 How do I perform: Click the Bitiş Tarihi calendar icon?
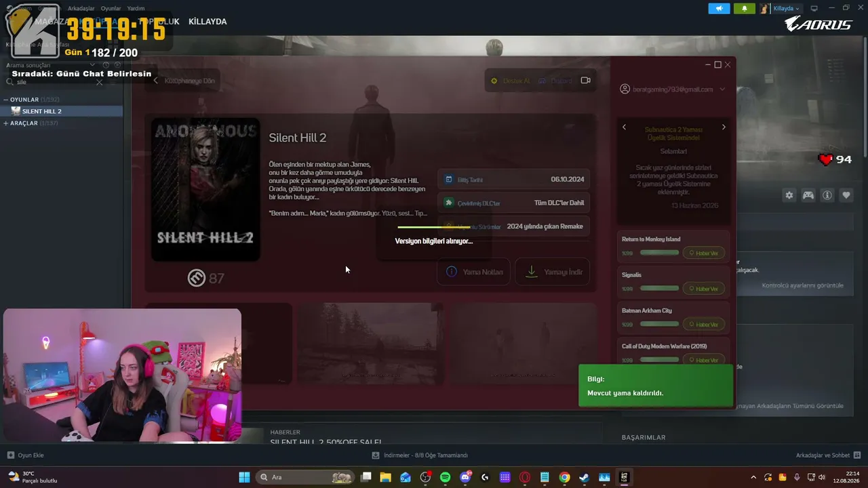coord(449,180)
